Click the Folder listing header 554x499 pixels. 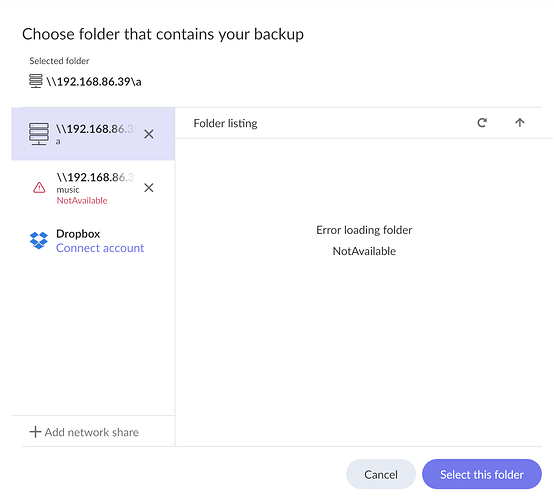(x=225, y=123)
